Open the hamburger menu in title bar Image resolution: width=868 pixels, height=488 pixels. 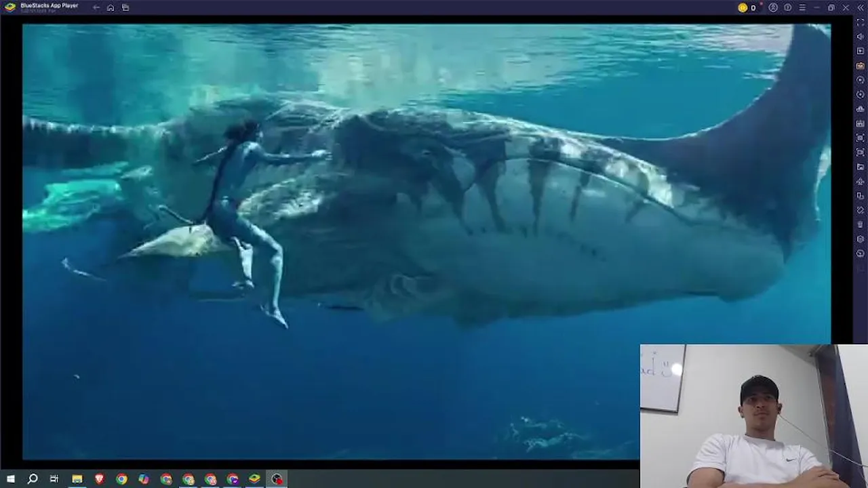click(802, 7)
